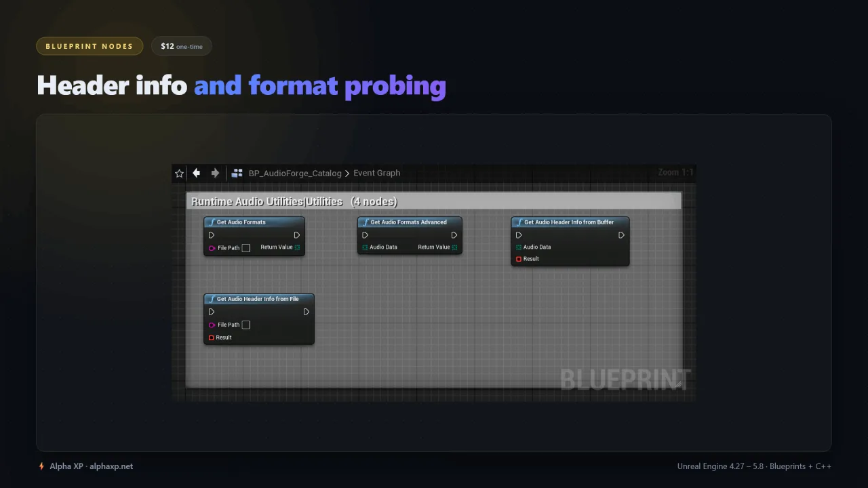Click input exec pin on Get Audio Formats Advanced
This screenshot has height=488, width=868.
(x=366, y=235)
